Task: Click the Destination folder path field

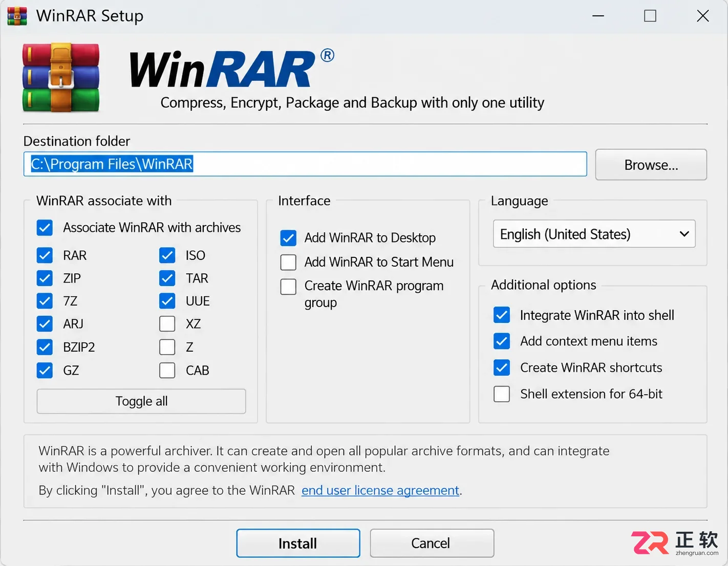Action: 305,164
